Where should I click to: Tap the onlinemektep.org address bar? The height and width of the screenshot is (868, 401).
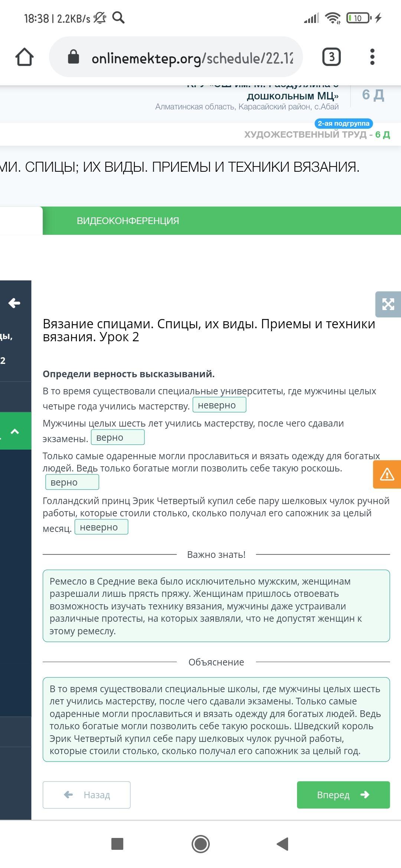[x=176, y=57]
